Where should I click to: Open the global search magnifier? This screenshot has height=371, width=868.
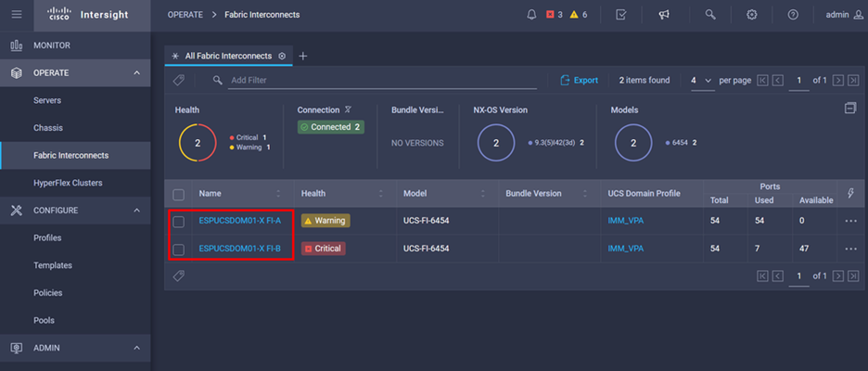[x=710, y=15]
